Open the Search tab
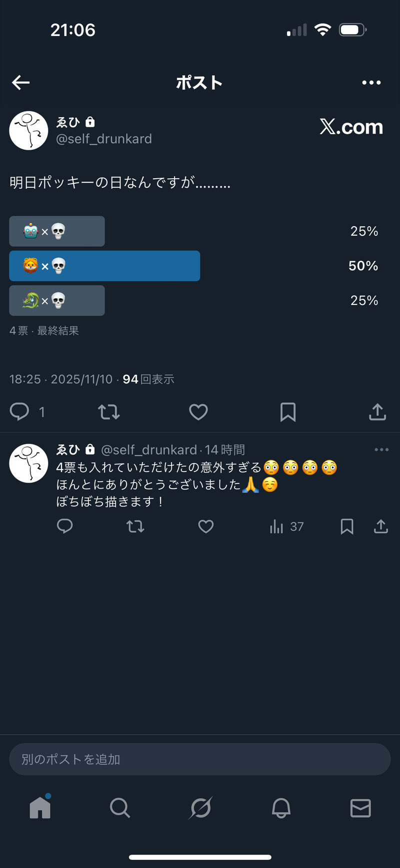This screenshot has width=400, height=868. point(120,807)
